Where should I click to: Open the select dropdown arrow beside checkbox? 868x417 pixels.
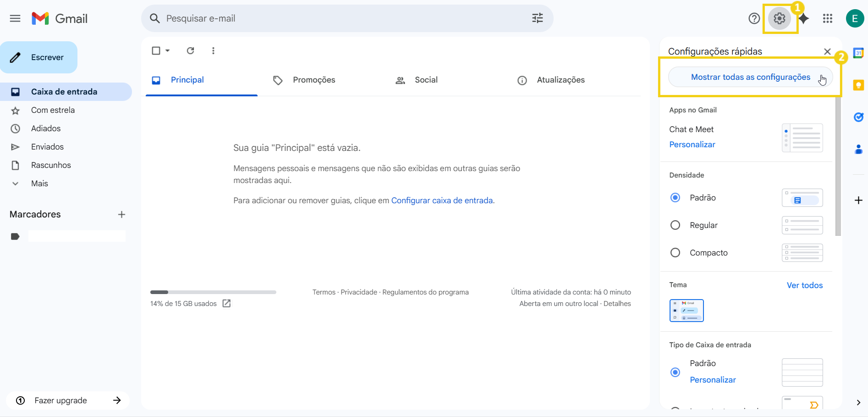click(x=168, y=50)
